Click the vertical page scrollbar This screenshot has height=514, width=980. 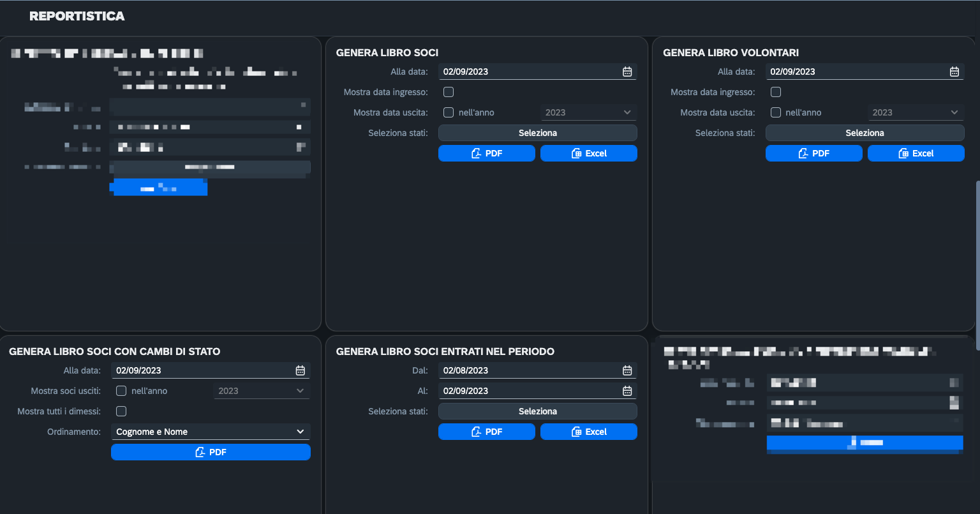(x=977, y=264)
